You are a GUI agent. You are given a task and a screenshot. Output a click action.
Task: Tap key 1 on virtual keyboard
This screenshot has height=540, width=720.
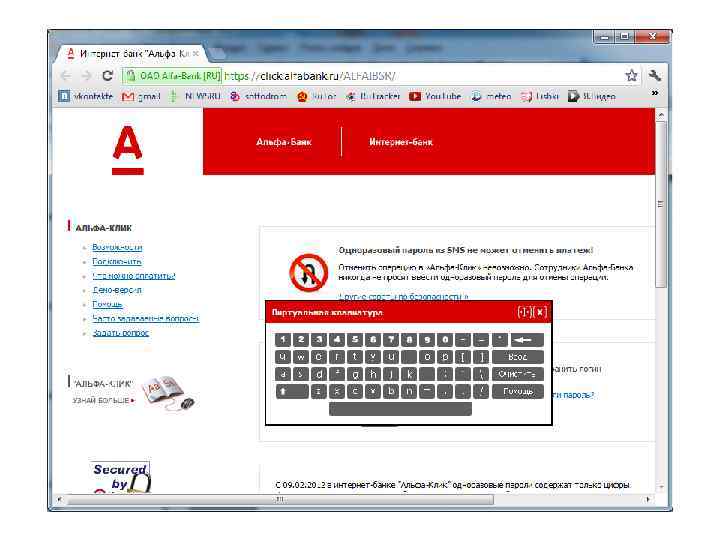[283, 340]
